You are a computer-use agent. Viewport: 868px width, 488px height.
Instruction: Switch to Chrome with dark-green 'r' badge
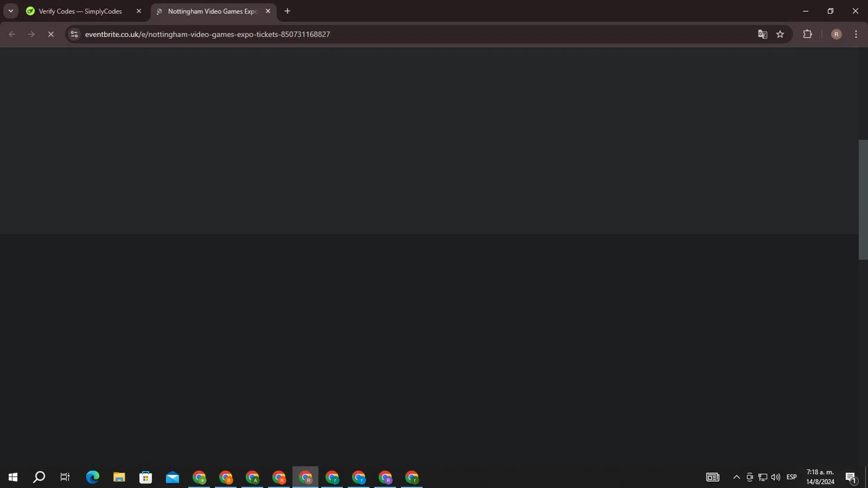(x=412, y=477)
